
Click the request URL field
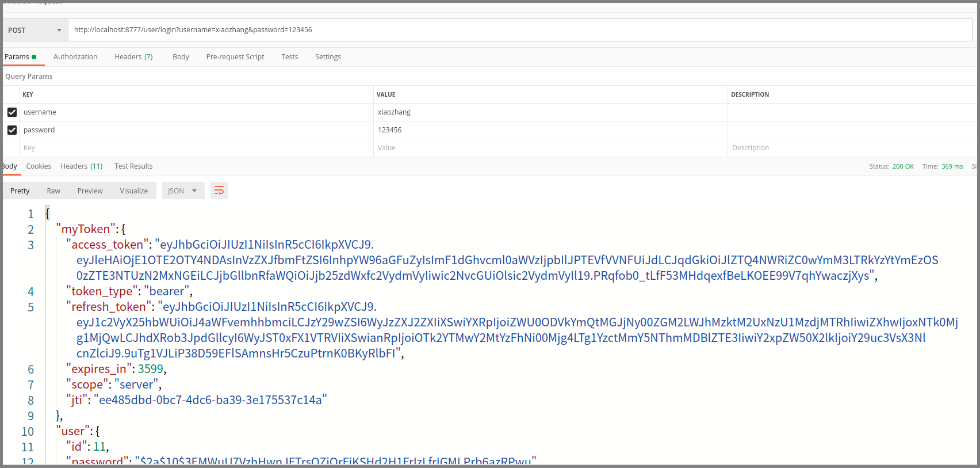pos(520,30)
